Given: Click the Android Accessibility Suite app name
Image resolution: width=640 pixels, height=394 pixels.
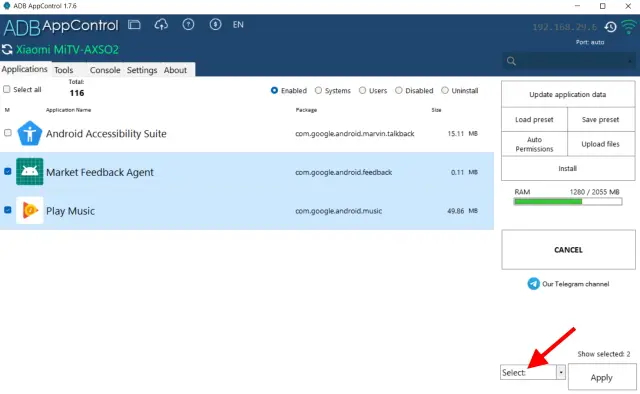Looking at the screenshot, I should pos(106,134).
